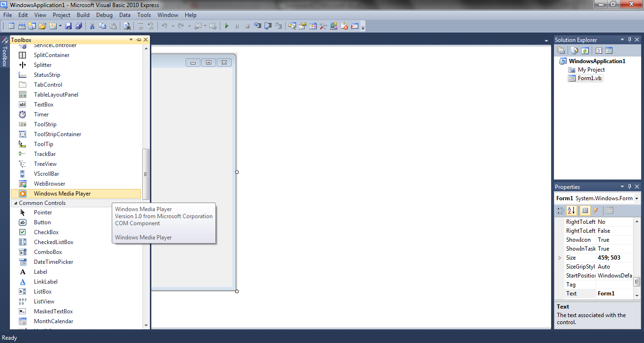This screenshot has width=644, height=343.
Task: Open Properties window position dropdown arrow
Action: click(x=622, y=187)
